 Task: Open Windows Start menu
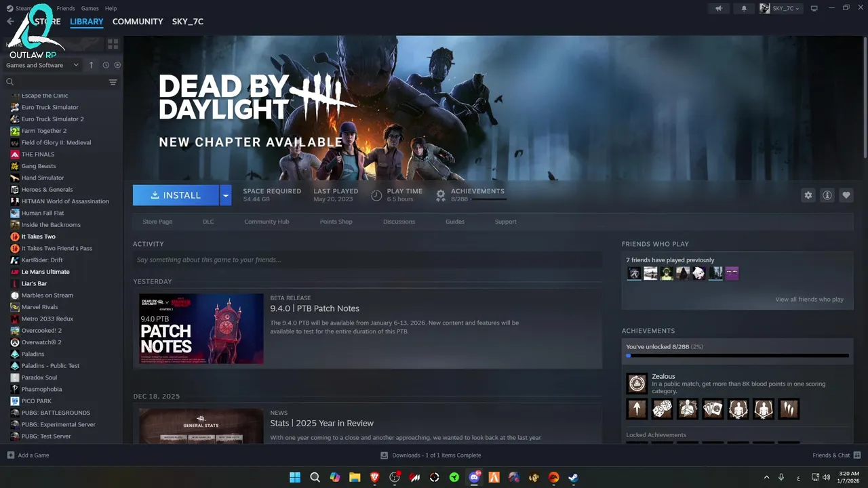click(x=295, y=477)
